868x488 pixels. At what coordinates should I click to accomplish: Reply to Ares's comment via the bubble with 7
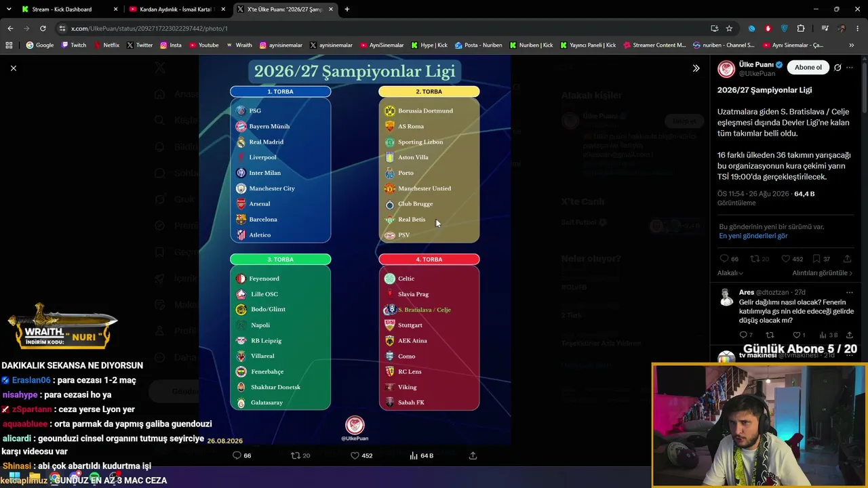[x=743, y=335]
